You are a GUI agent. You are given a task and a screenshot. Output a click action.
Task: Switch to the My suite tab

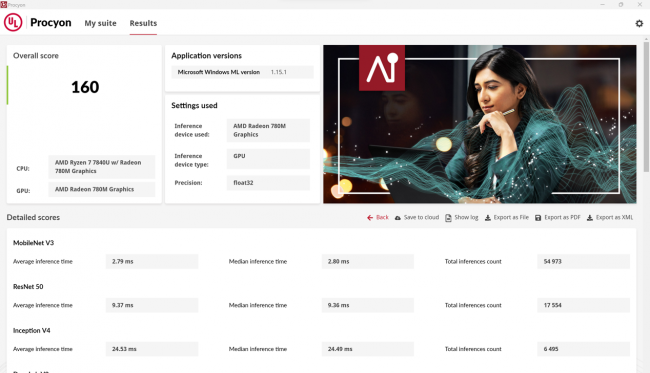pyautogui.click(x=100, y=23)
